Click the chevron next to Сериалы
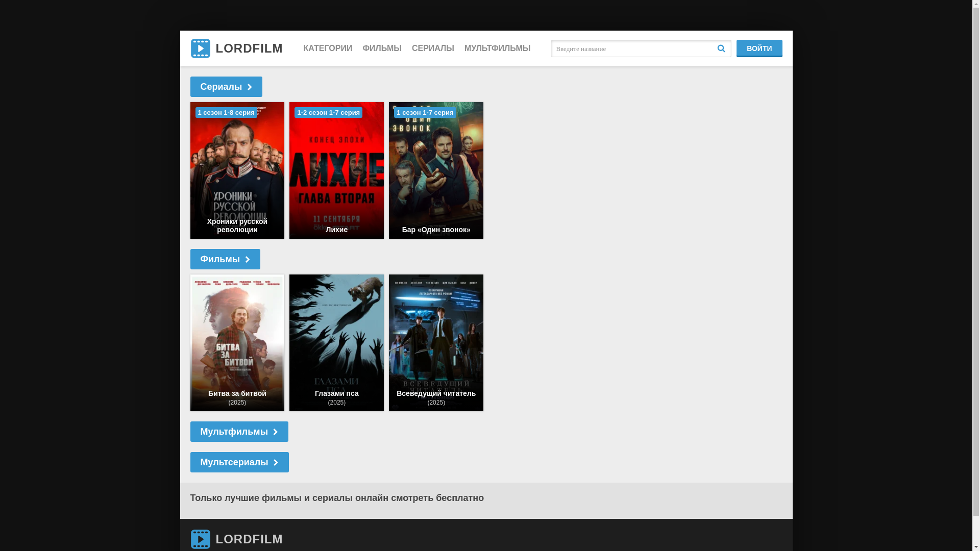 point(250,87)
